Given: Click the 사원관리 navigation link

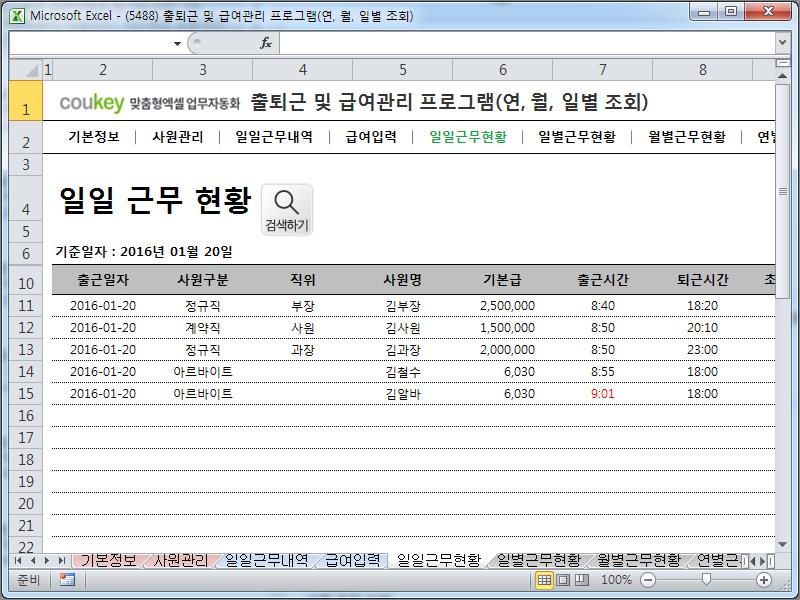Looking at the screenshot, I should [178, 137].
